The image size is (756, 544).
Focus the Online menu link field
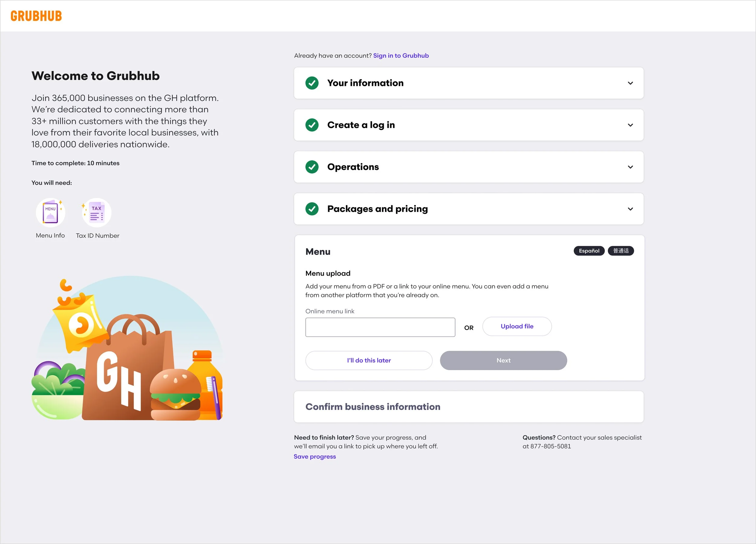coord(380,327)
